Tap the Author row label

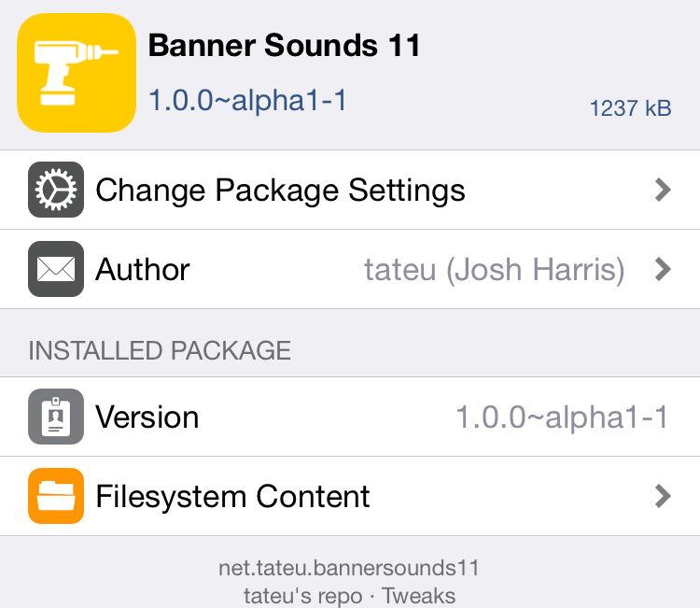pyautogui.click(x=143, y=270)
